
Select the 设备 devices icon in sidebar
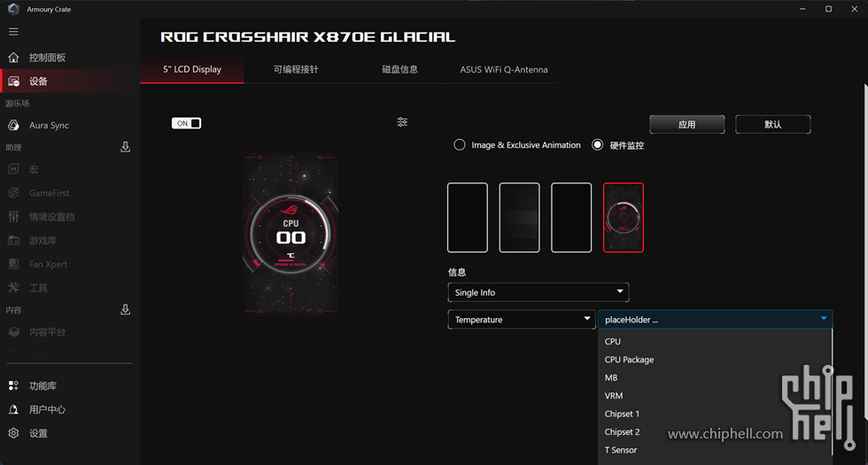13,81
